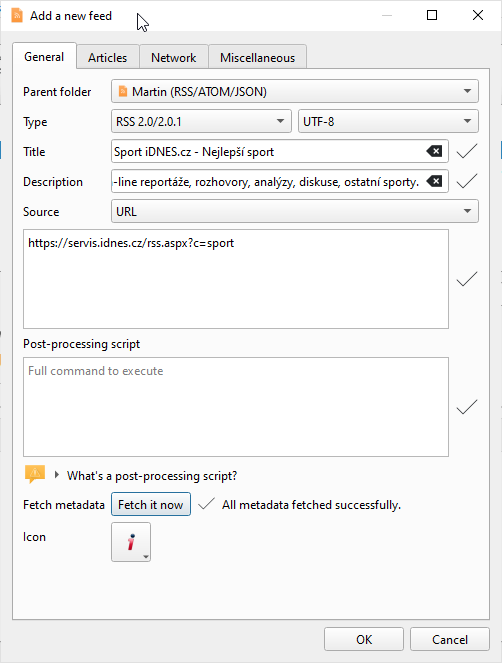Click the Fetch it now button

151,504
